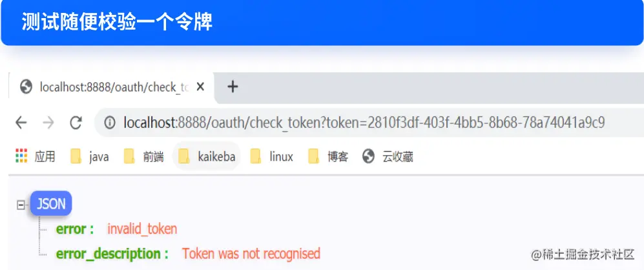Click the globe favicon on the tab
The image size is (644, 270).
[x=26, y=87]
